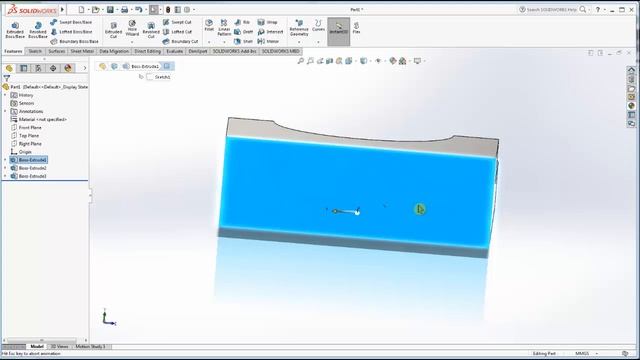Expand the SOLIDWORKS menu arrow
This screenshot has width=640, height=360.
click(x=62, y=9)
